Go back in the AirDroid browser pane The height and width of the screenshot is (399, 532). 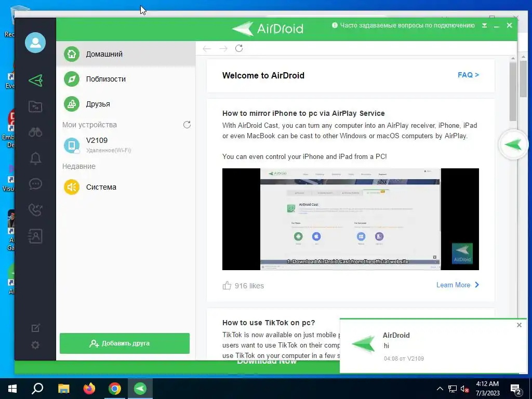click(x=207, y=49)
